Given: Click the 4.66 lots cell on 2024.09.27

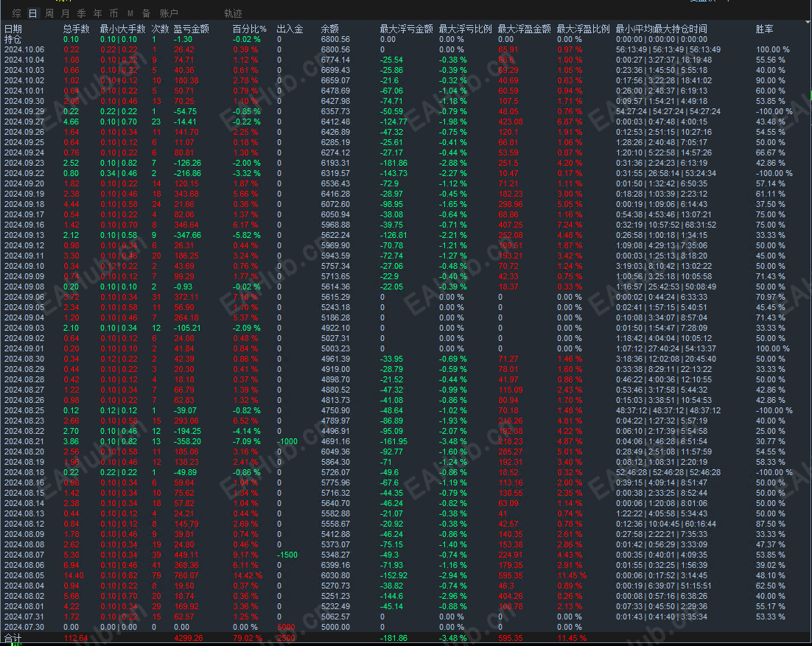Looking at the screenshot, I should click(x=71, y=122).
